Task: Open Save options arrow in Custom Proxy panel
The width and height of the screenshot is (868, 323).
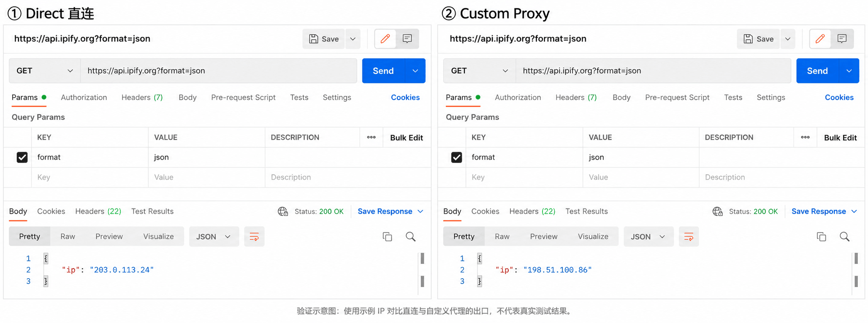Action: [788, 39]
